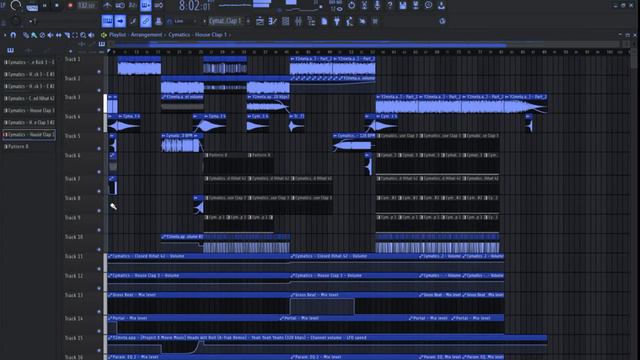Click the stop transport button

[x=57, y=6]
